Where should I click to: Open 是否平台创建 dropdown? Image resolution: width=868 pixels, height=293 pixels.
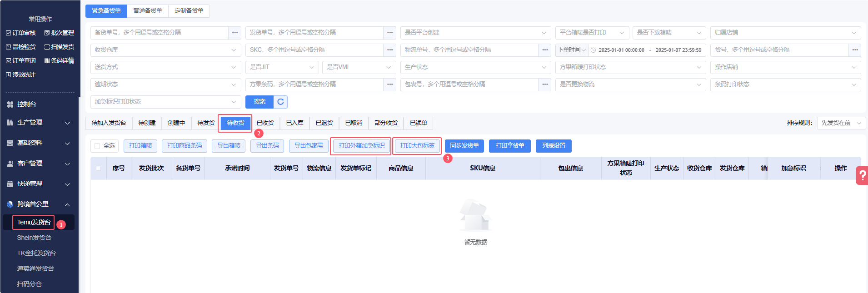[x=475, y=33]
